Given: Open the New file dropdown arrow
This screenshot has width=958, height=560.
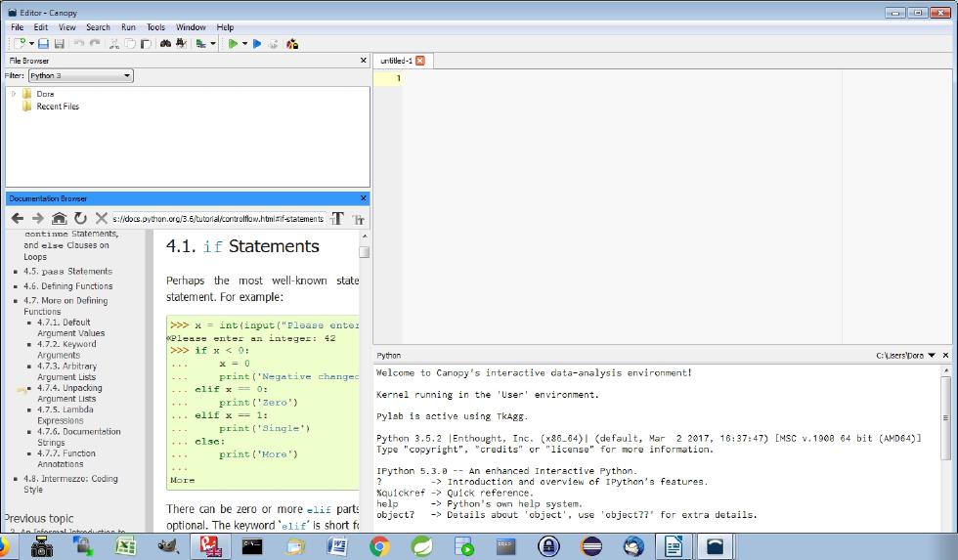Looking at the screenshot, I should (x=31, y=43).
